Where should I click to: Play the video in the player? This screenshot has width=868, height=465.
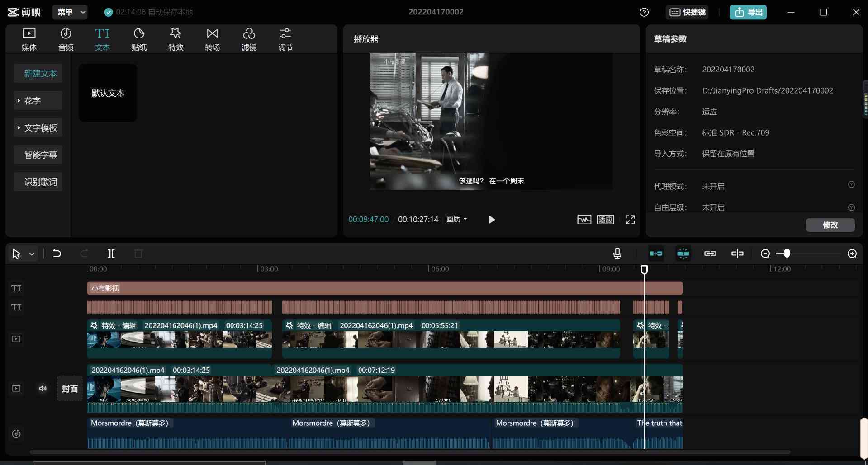pos(492,220)
